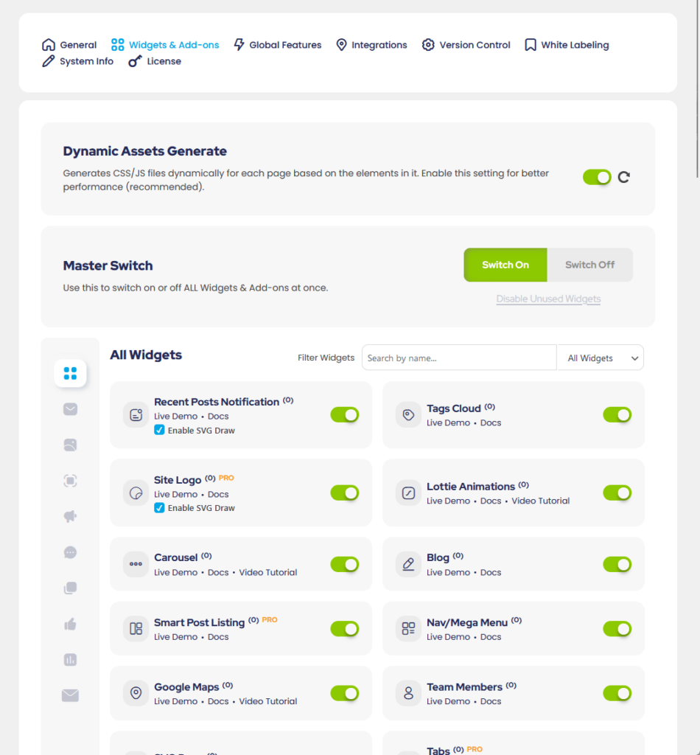Click the Disable Unused Widgets link
700x755 pixels.
(x=548, y=299)
